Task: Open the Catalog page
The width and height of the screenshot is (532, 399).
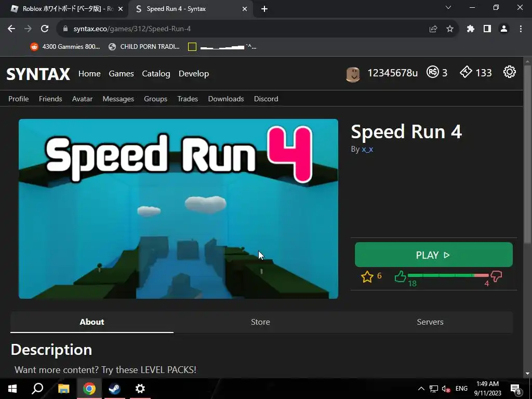Action: click(x=156, y=74)
